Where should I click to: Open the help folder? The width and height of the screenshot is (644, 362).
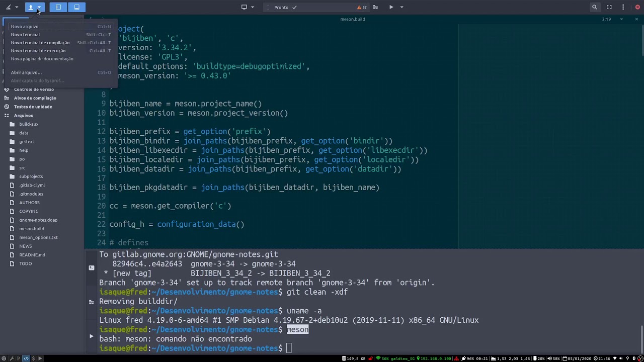point(24,150)
